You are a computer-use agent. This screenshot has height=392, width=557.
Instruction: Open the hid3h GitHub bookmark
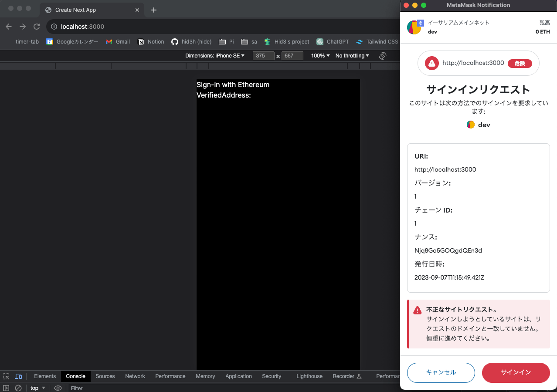coord(191,42)
